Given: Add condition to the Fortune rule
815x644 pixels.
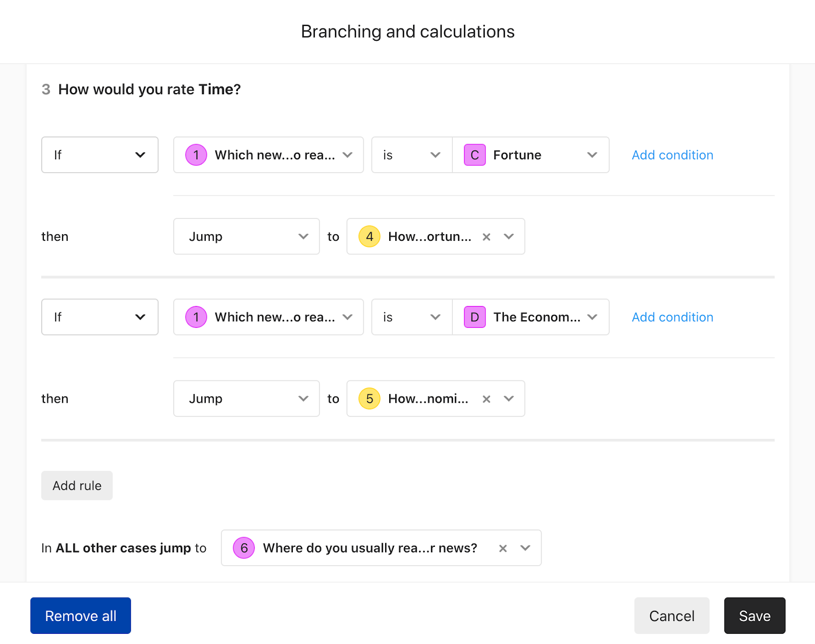Looking at the screenshot, I should 672,155.
